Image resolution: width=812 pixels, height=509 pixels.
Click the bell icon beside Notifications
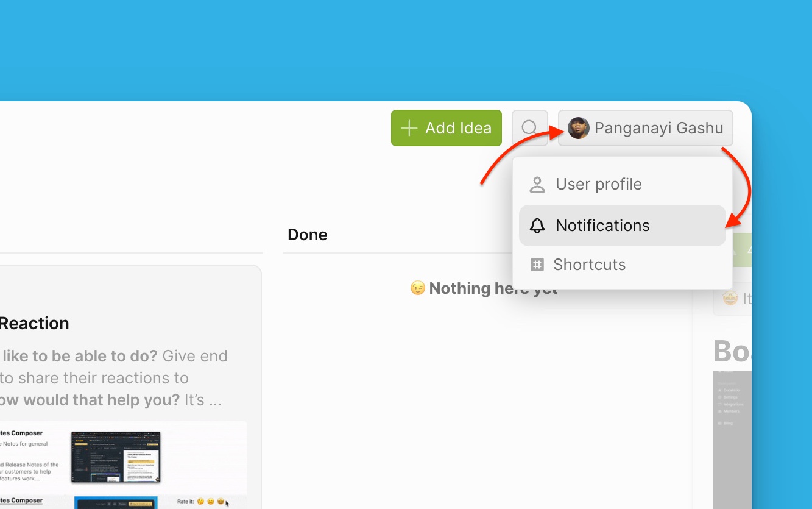click(x=537, y=226)
